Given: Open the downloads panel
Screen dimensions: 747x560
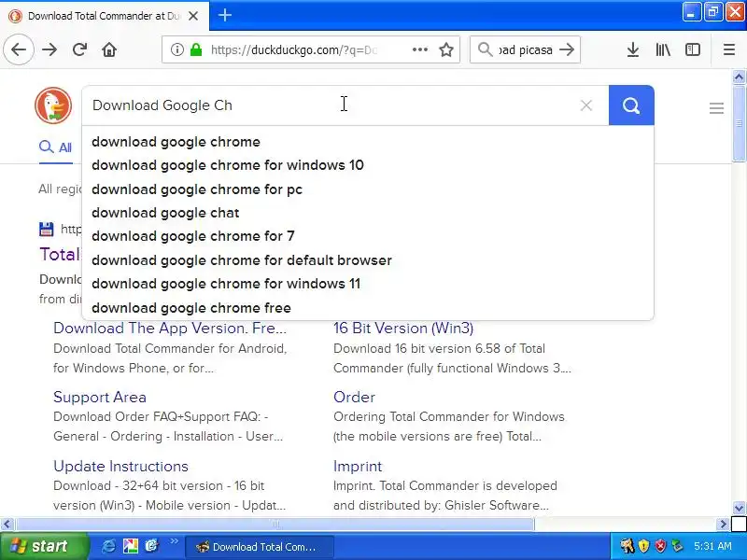Looking at the screenshot, I should click(x=633, y=49).
